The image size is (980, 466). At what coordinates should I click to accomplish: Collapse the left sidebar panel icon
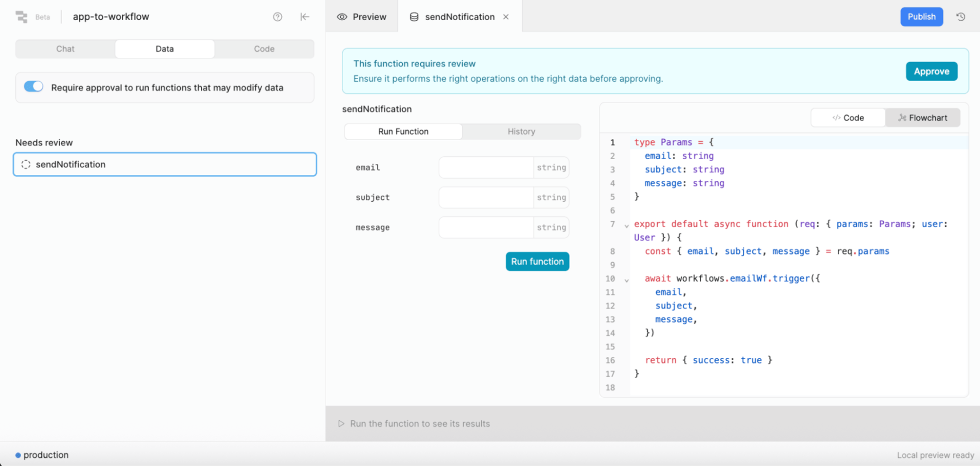305,17
